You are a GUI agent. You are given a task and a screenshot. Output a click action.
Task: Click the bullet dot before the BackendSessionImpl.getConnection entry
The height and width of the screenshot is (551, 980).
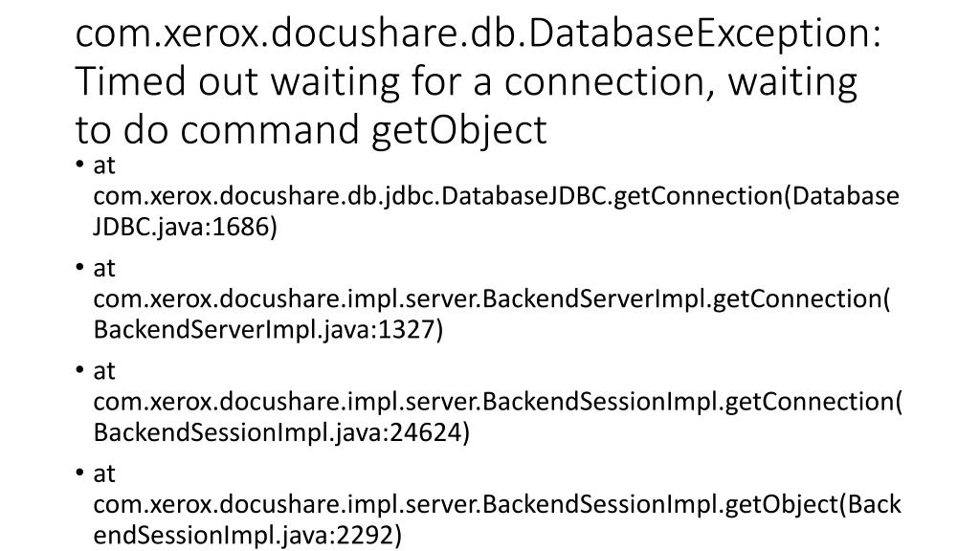[x=80, y=370]
